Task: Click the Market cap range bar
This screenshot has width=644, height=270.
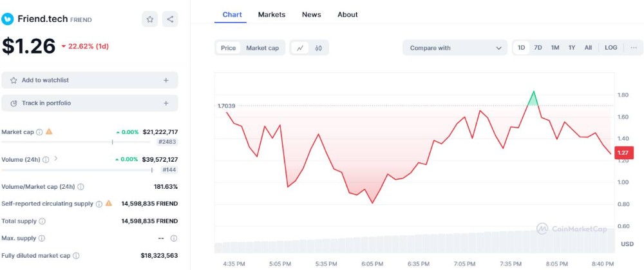Action: [76, 142]
